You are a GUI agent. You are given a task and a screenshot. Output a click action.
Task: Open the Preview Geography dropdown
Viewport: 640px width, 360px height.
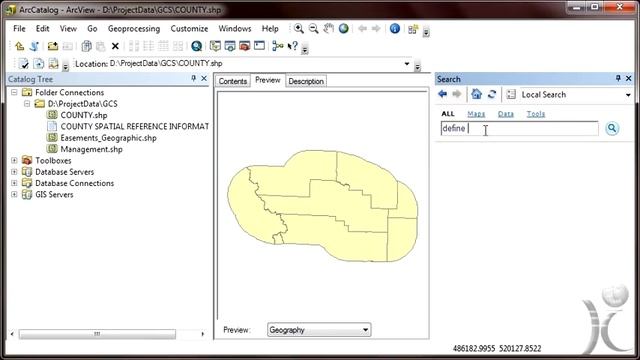coord(319,330)
